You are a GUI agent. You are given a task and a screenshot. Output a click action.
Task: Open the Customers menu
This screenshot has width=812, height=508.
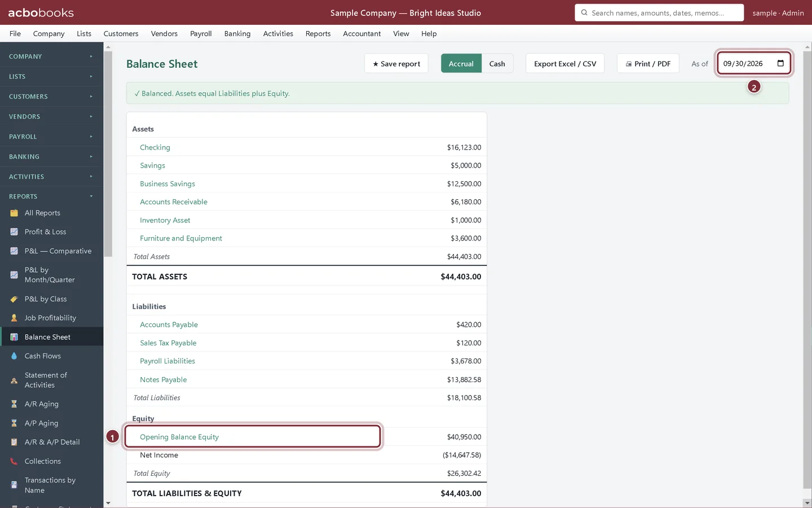(121, 34)
